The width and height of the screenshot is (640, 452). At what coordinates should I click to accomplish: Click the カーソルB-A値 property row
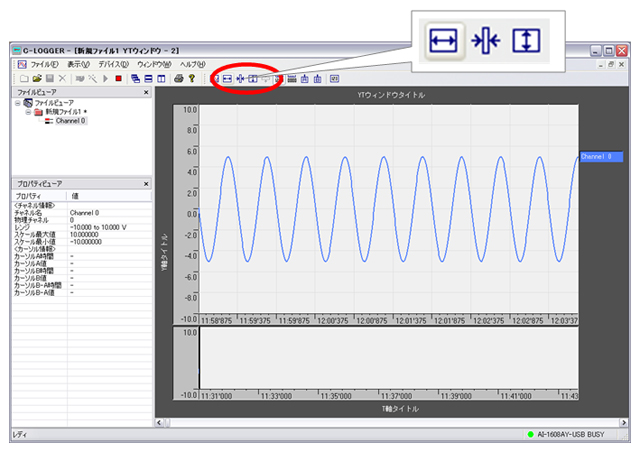(x=82, y=293)
